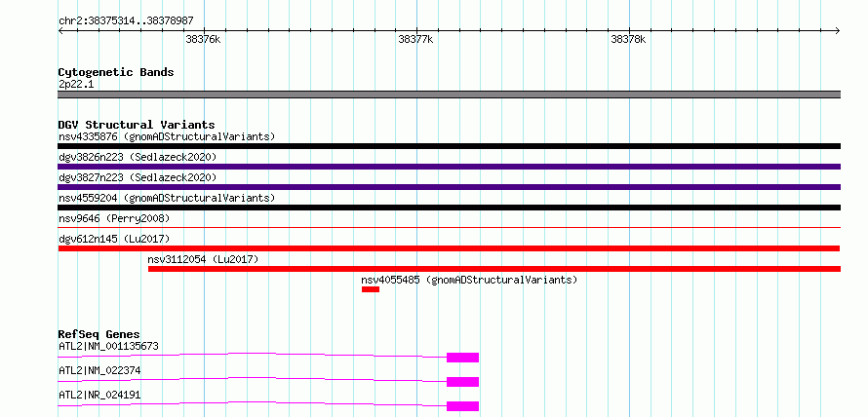Click black bar of variant nsv4559204

[x=449, y=208]
